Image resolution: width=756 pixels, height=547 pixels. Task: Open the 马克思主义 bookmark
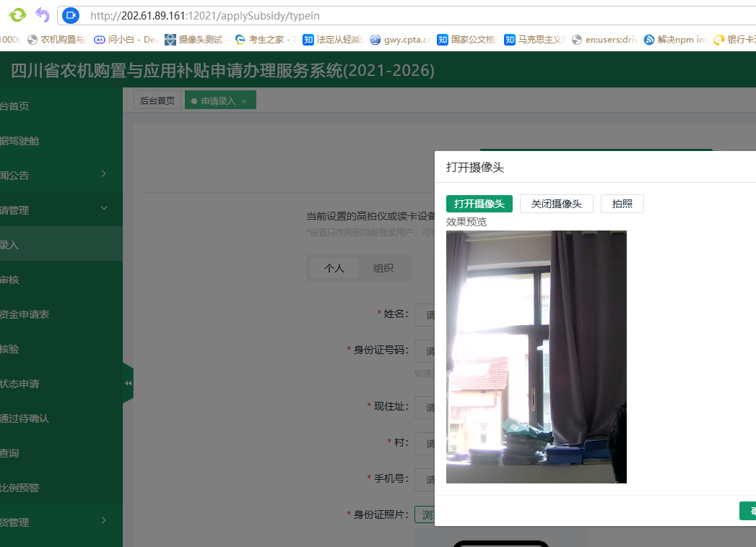click(535, 40)
